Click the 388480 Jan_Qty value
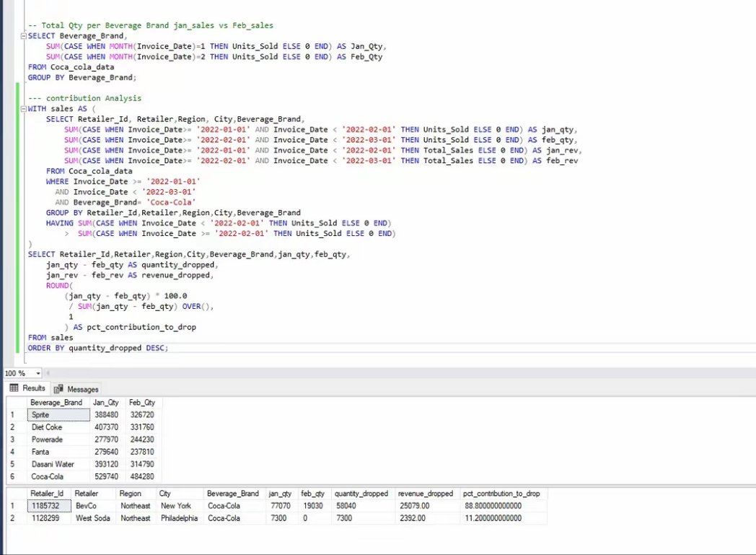 click(x=107, y=415)
